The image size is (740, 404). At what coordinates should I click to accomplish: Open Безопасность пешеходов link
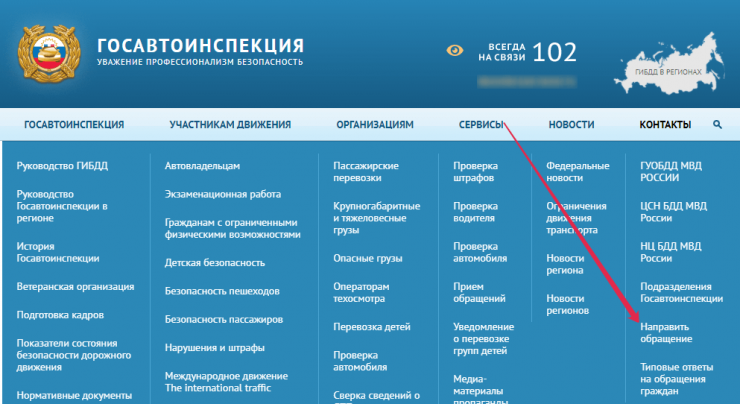(222, 291)
